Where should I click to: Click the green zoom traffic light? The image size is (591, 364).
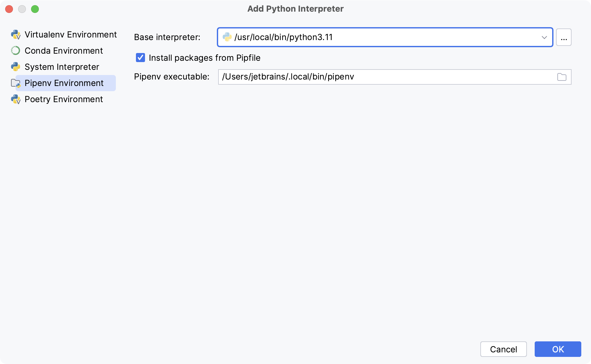point(35,9)
